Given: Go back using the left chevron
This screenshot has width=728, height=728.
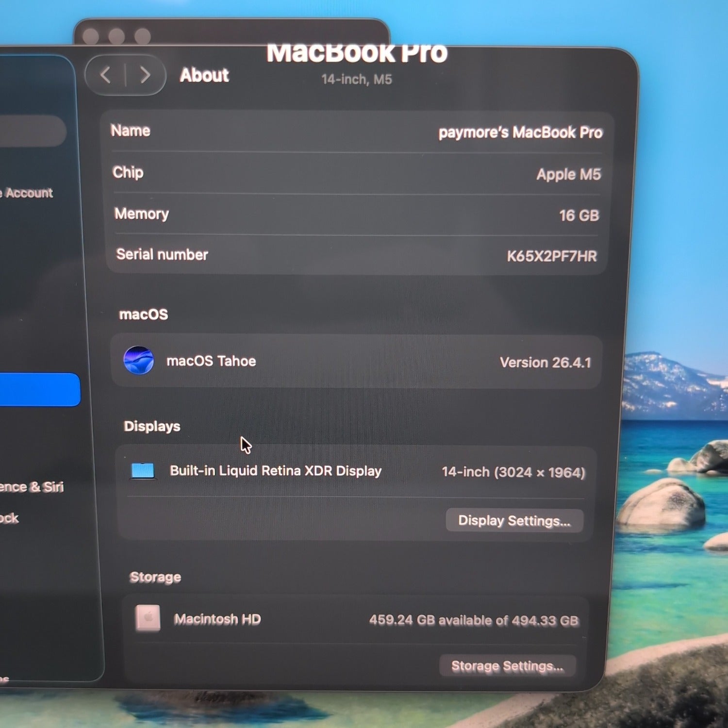Looking at the screenshot, I should [105, 75].
